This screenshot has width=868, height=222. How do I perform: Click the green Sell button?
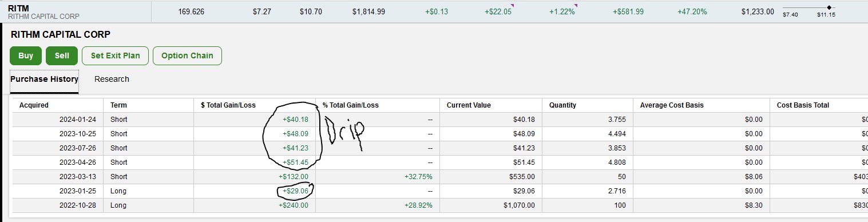click(62, 55)
